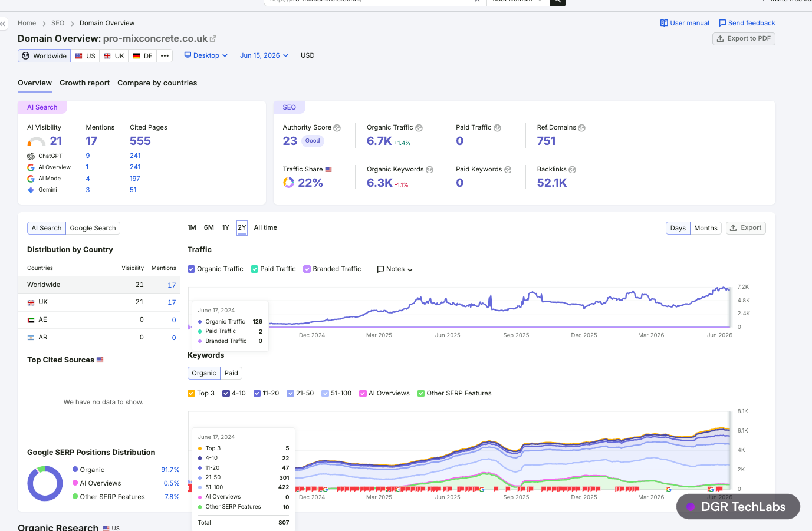This screenshot has height=531, width=812.
Task: Click the Cited Pages value 555
Action: tap(140, 141)
